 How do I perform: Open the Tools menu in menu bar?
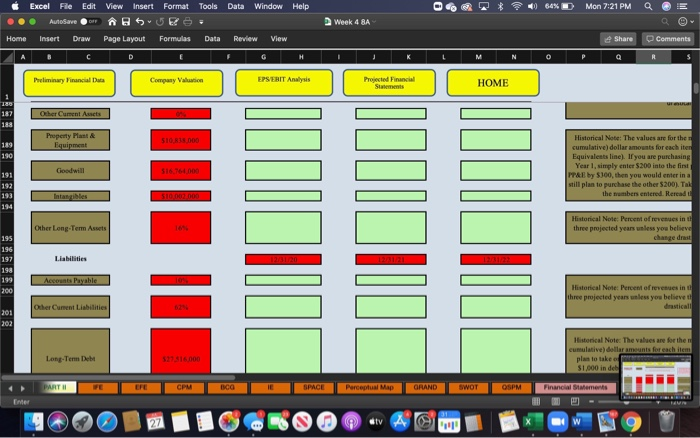coord(208,6)
